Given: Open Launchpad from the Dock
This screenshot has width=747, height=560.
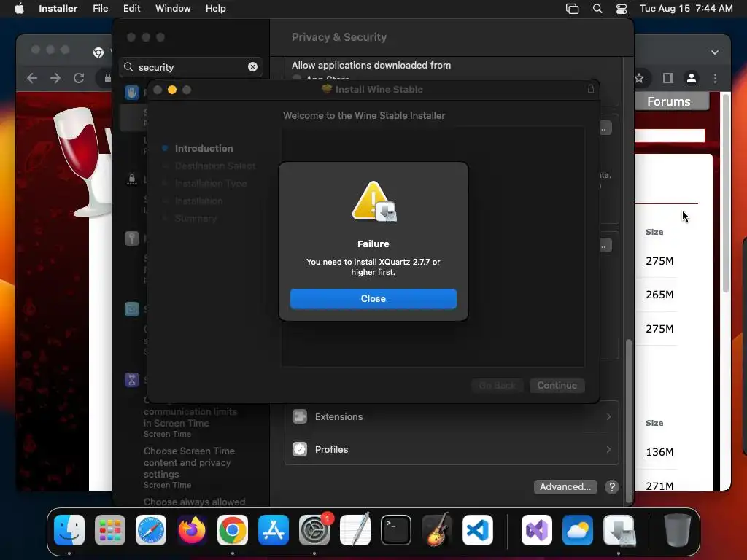Looking at the screenshot, I should pos(110,530).
